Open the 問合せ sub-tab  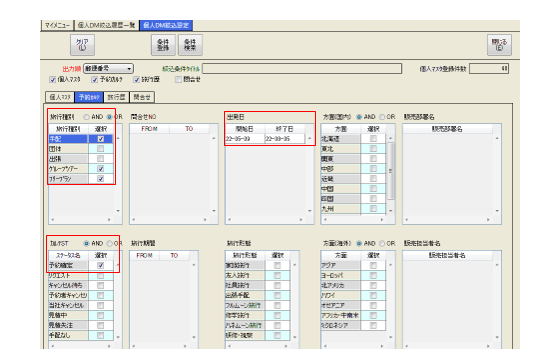142,97
